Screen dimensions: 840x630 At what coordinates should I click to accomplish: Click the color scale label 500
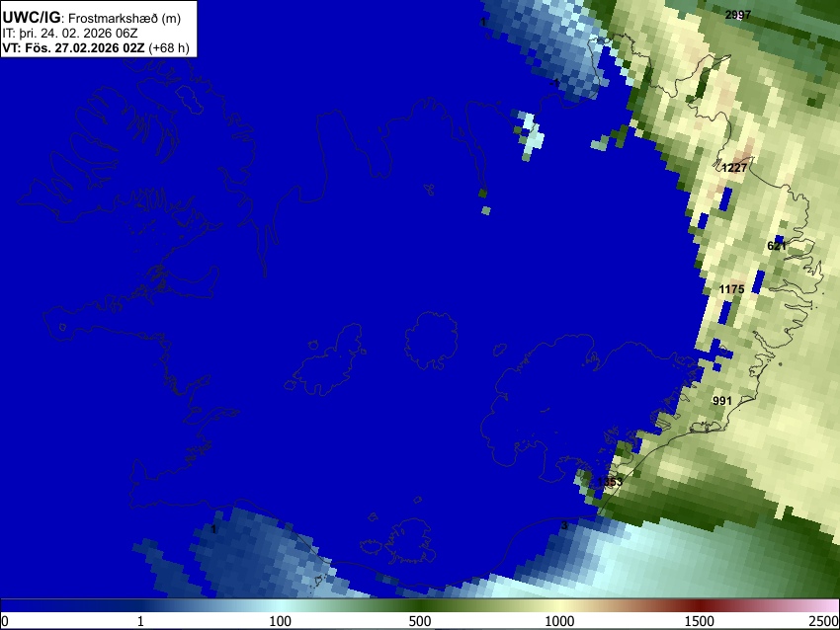419,621
